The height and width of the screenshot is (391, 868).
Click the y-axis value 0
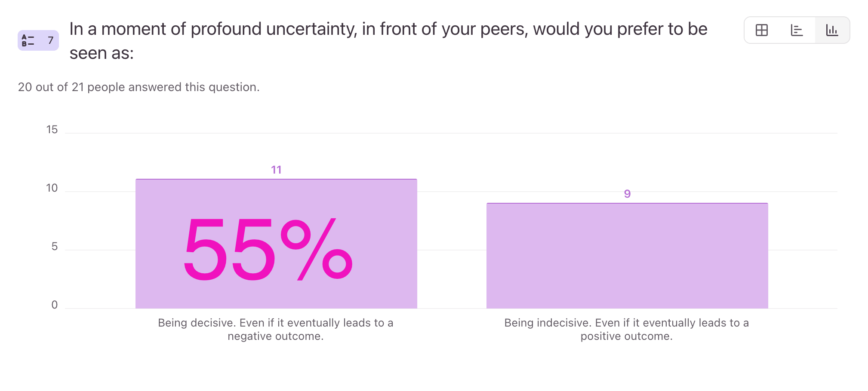[x=54, y=305]
